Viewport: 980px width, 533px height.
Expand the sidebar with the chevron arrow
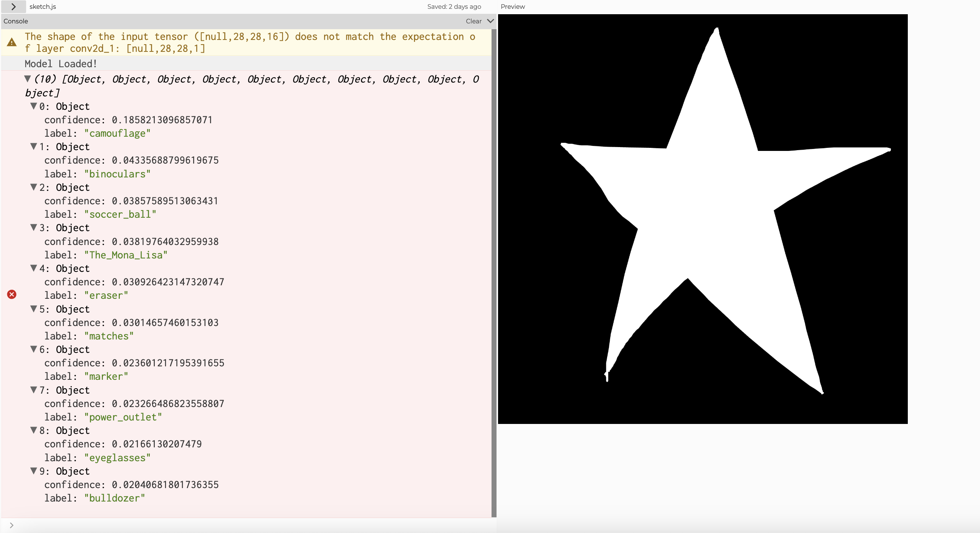coord(13,7)
